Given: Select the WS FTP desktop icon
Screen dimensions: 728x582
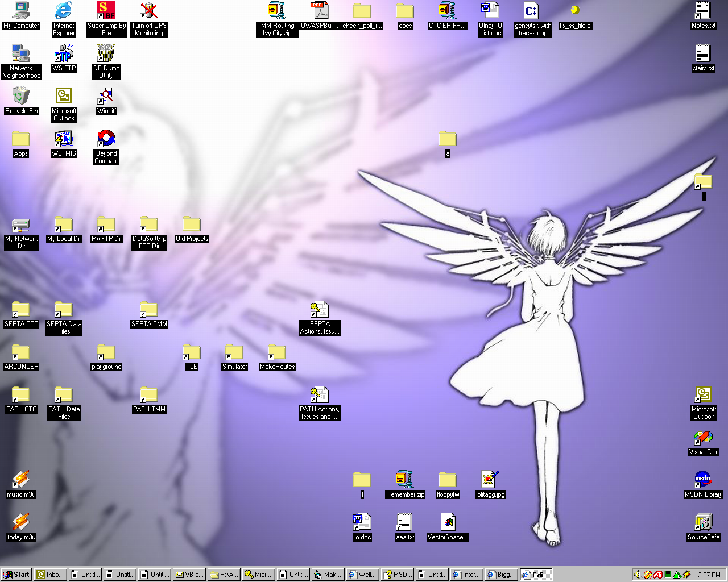Looking at the screenshot, I should coord(64,53).
